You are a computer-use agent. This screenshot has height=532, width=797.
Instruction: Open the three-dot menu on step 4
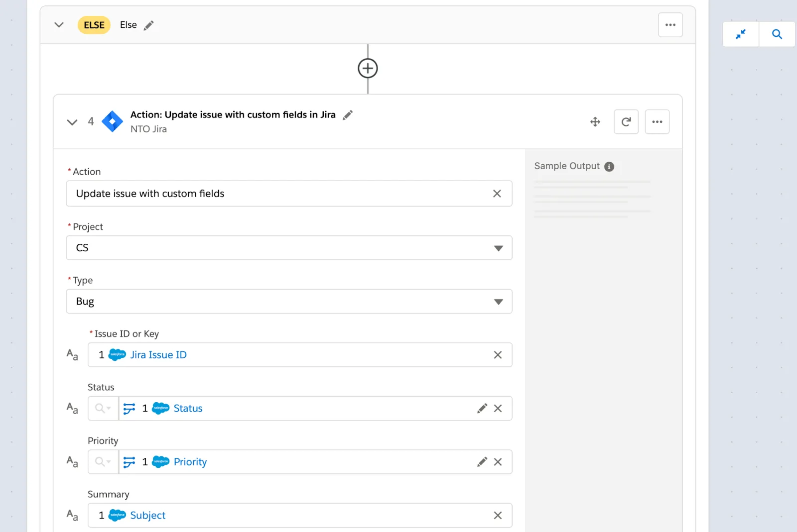coord(657,121)
